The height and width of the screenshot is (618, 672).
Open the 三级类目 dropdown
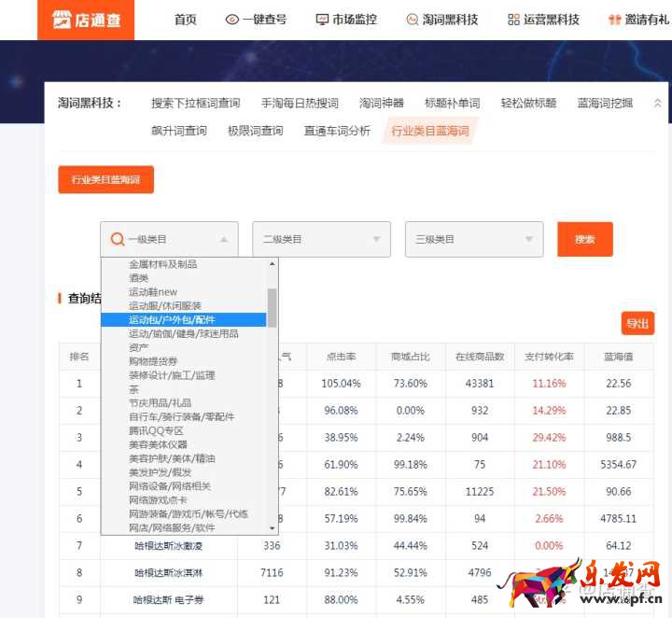(473, 239)
